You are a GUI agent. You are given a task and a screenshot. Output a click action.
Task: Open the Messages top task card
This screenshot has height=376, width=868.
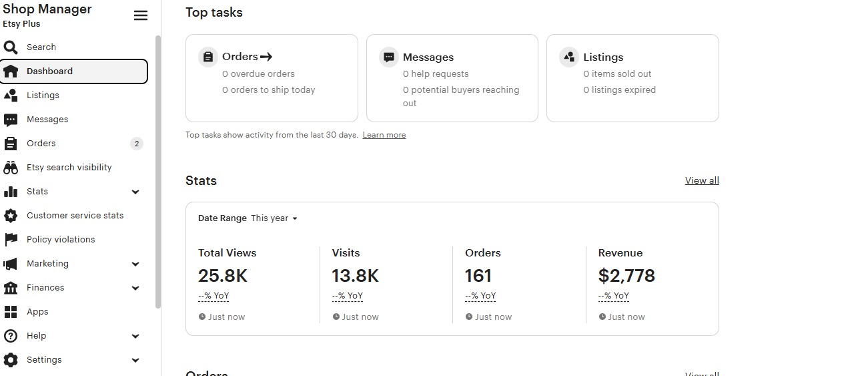point(452,78)
